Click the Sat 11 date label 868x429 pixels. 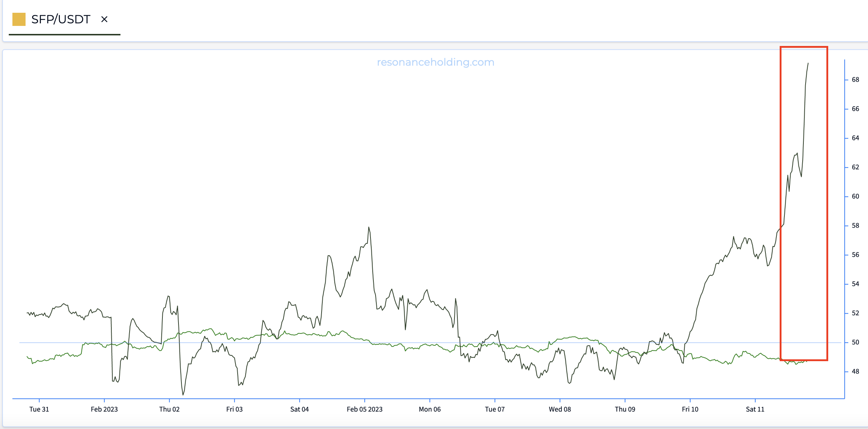(755, 409)
